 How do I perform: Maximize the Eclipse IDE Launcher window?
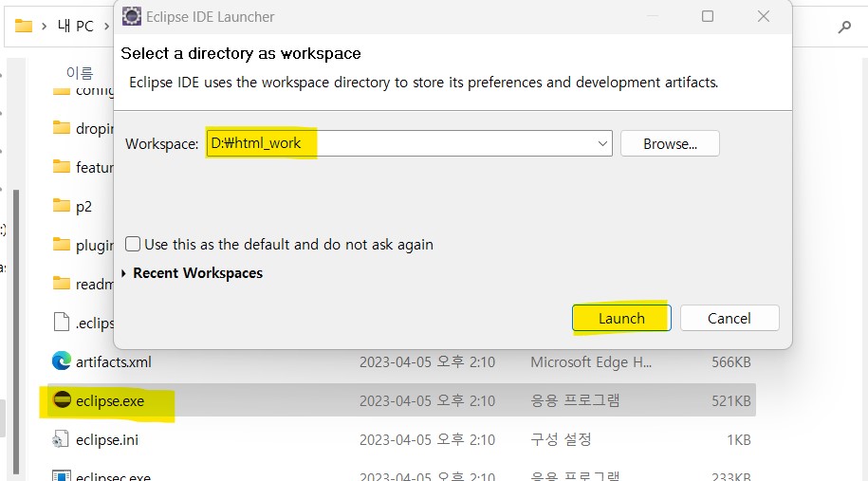[x=708, y=17]
